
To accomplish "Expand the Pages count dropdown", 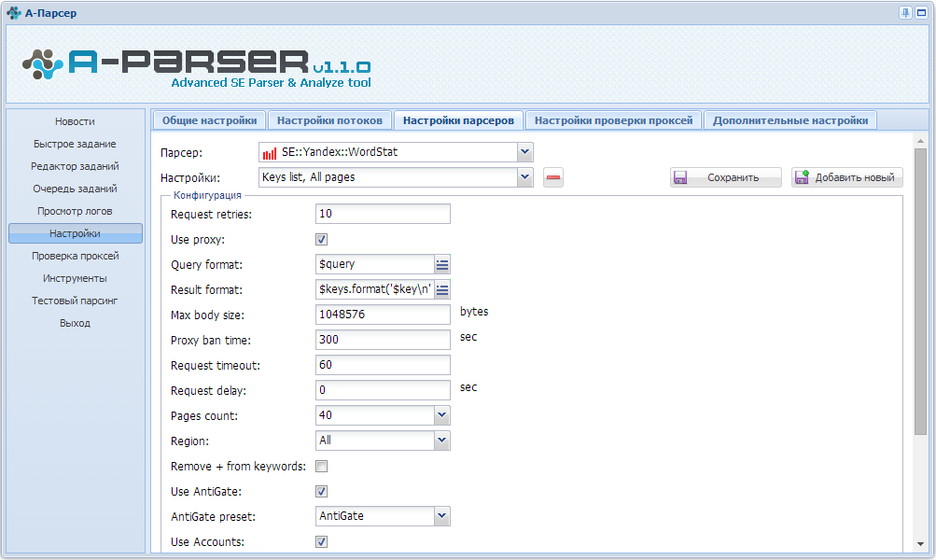I will [441, 415].
